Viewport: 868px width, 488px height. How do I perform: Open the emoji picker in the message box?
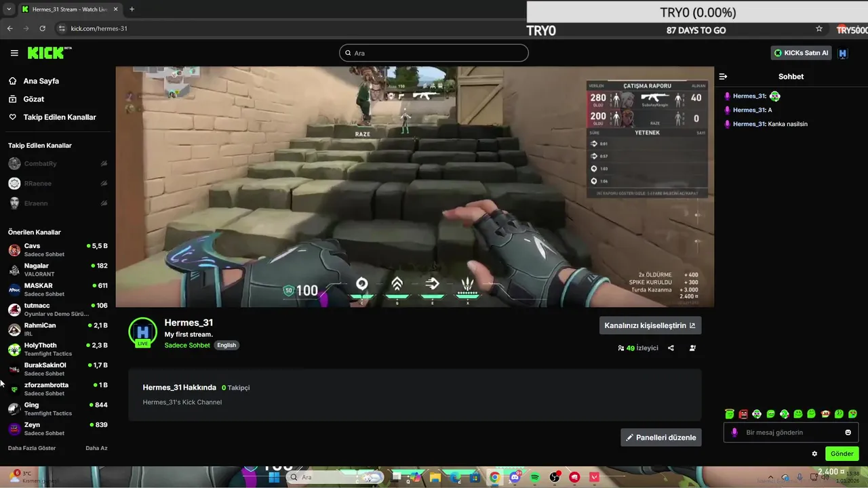[848, 432]
